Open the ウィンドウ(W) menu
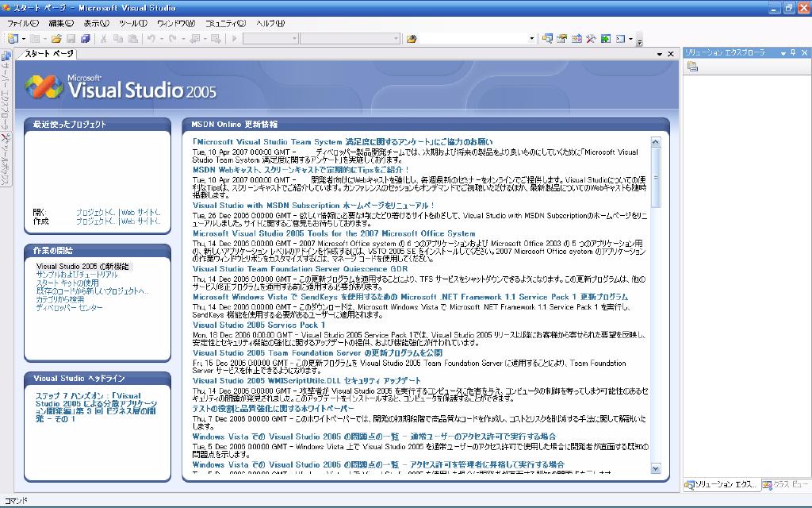This screenshot has height=508, width=812. coord(176,23)
